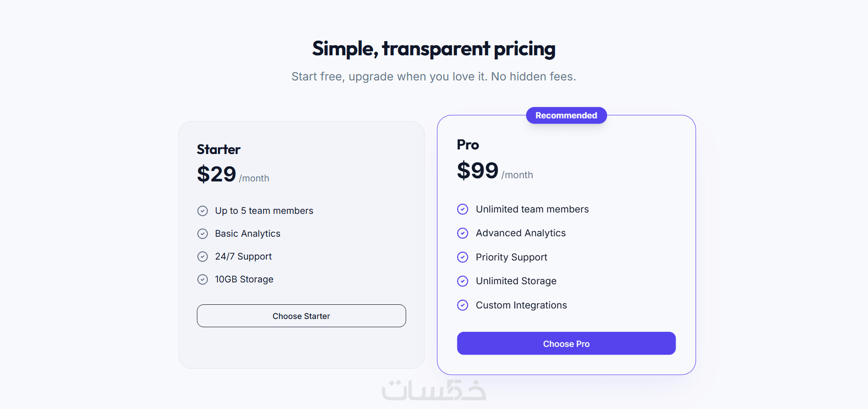Click the $29 price on Starter
The image size is (868, 409).
click(x=217, y=174)
